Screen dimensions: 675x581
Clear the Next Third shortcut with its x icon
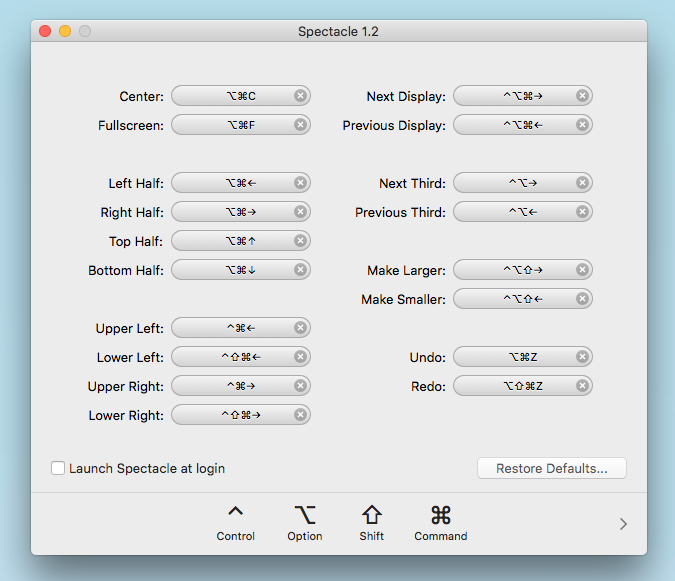pos(582,183)
